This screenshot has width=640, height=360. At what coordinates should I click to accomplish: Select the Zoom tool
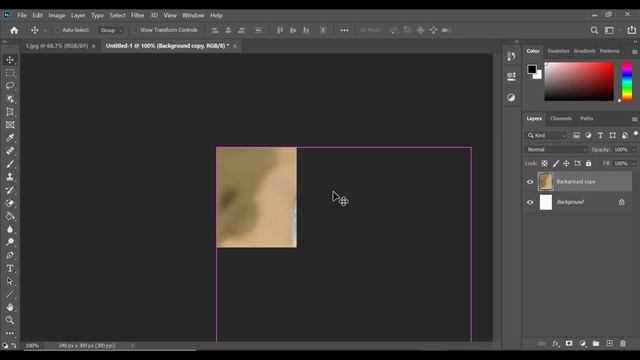click(x=10, y=320)
